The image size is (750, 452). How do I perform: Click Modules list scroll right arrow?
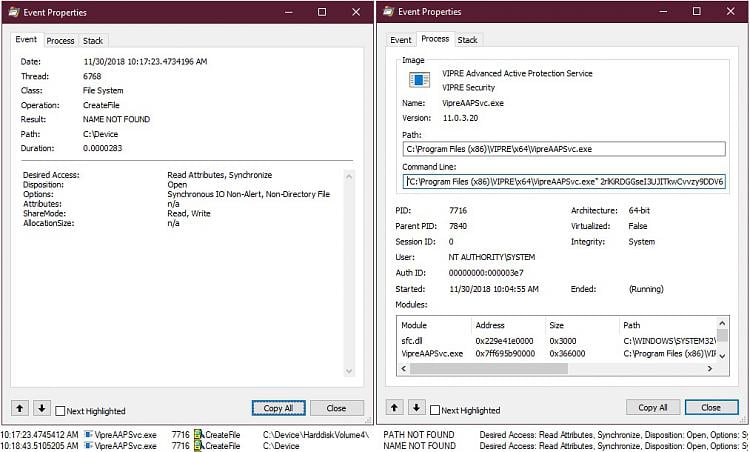(x=710, y=368)
